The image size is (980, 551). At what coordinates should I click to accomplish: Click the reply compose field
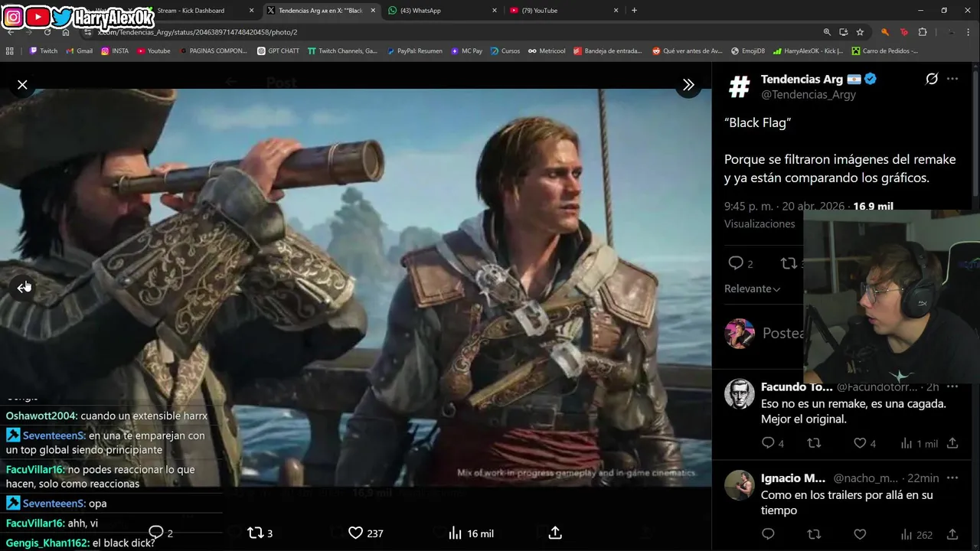pos(783,333)
